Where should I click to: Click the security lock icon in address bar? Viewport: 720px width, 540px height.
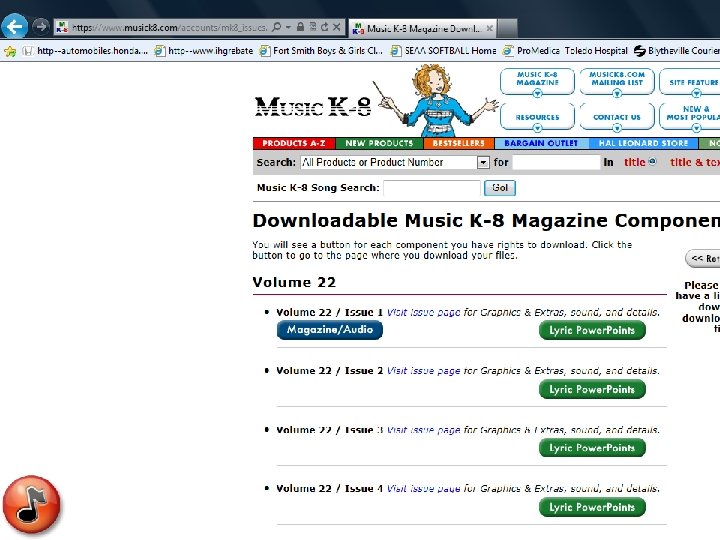tap(300, 27)
